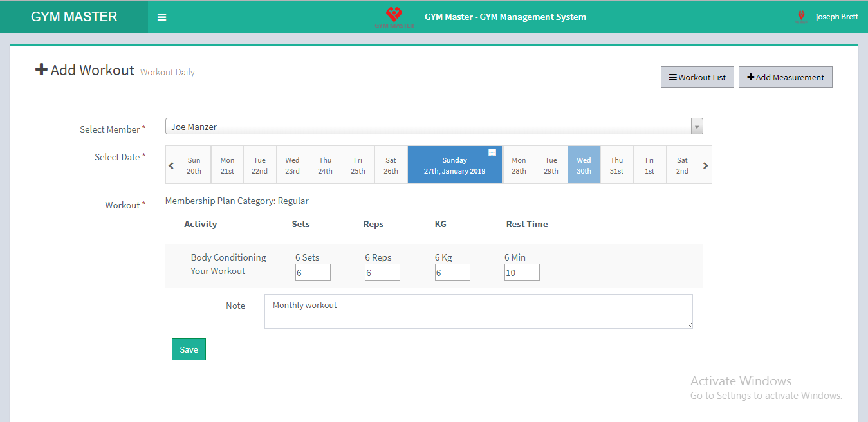Toggle the hamburger sidebar menu icon
Image resolution: width=868 pixels, height=422 pixels.
[x=162, y=17]
